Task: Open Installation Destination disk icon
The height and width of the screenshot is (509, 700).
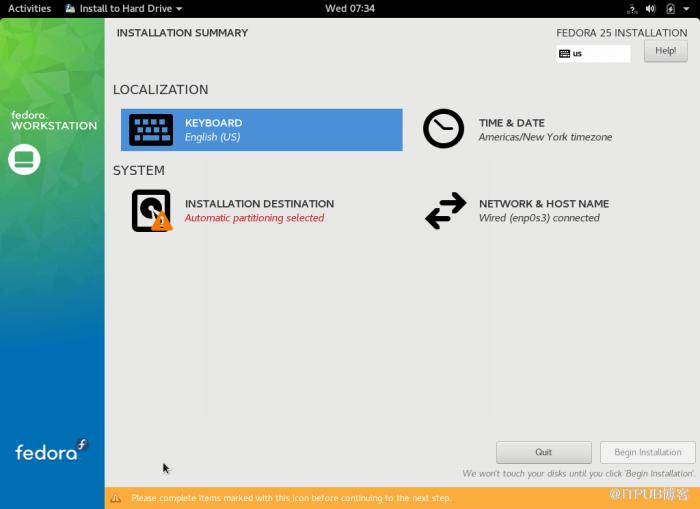Action: [152, 210]
